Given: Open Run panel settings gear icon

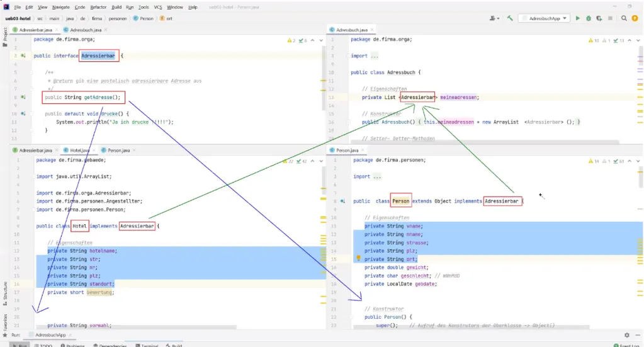Looking at the screenshot, I should 627,335.
